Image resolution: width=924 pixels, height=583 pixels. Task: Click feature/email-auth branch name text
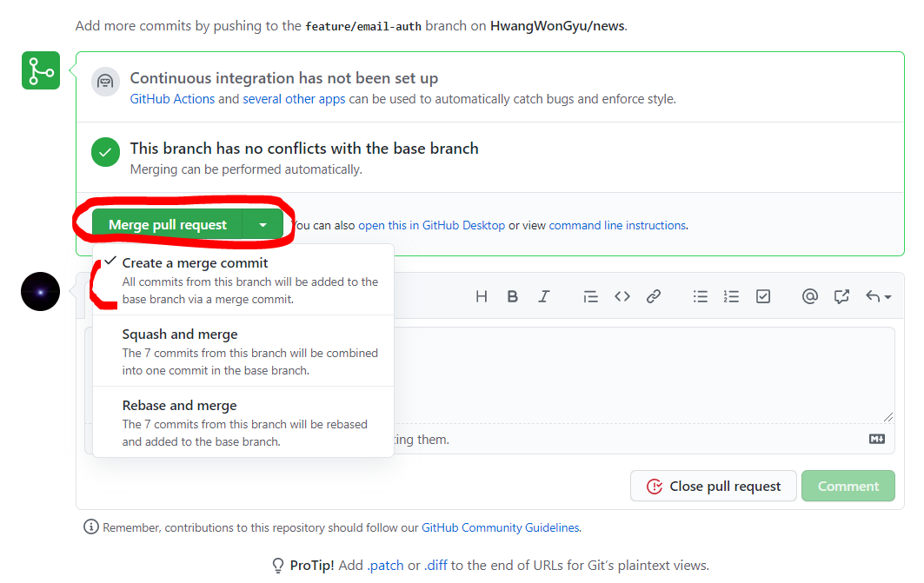click(363, 26)
